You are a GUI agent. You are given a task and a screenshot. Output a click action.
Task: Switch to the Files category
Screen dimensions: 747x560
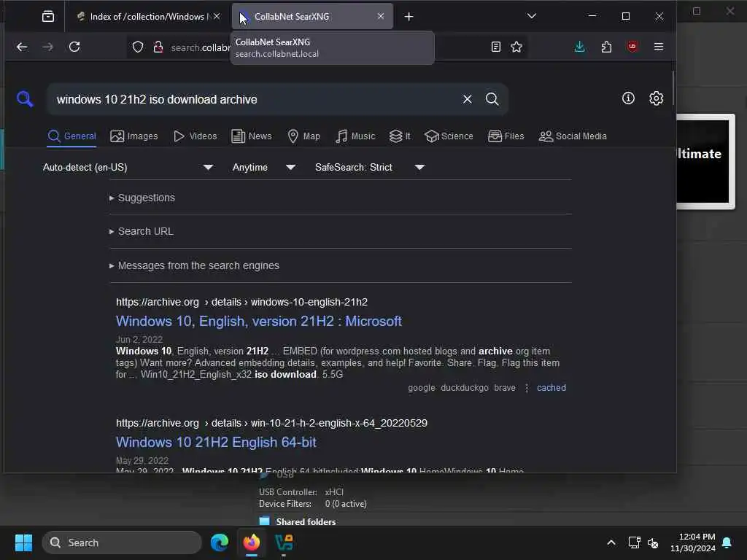(x=506, y=136)
